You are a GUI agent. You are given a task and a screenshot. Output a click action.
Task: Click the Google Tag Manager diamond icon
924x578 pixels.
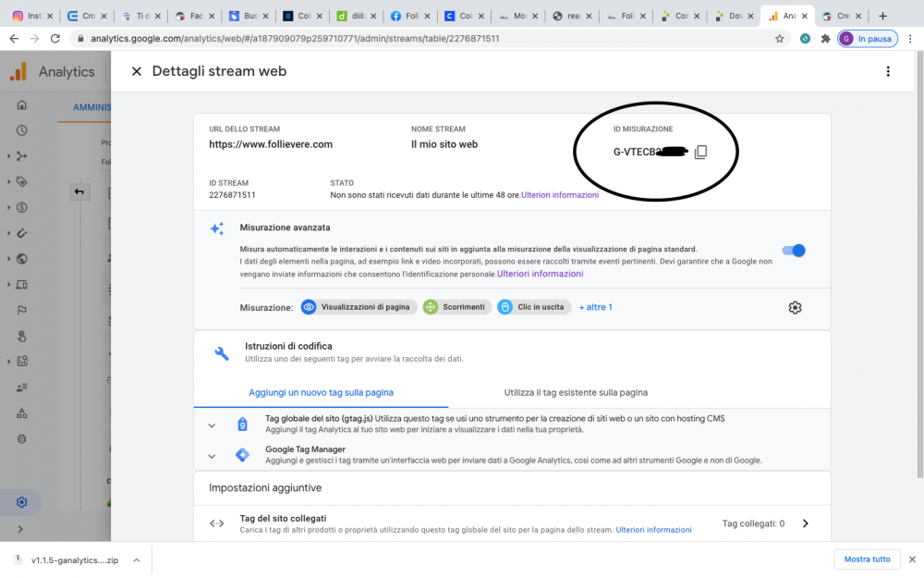(242, 455)
